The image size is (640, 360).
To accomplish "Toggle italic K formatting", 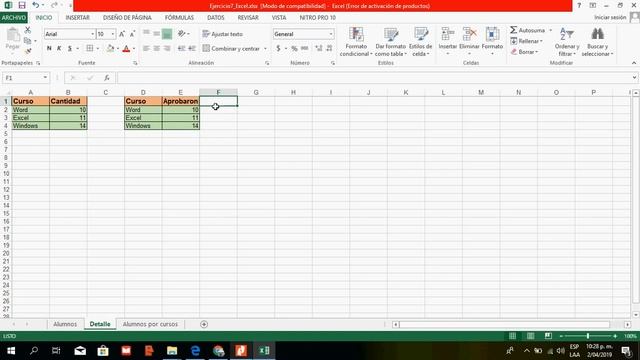I will coord(59,48).
